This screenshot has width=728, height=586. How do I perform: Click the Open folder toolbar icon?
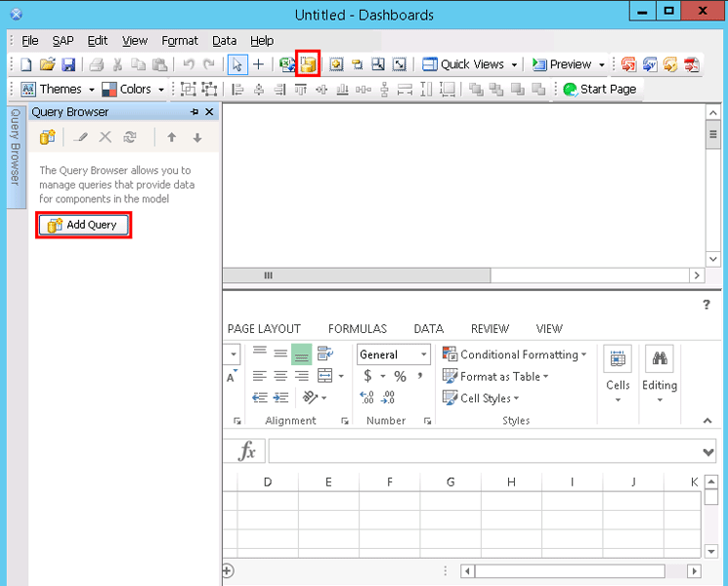coord(47,64)
